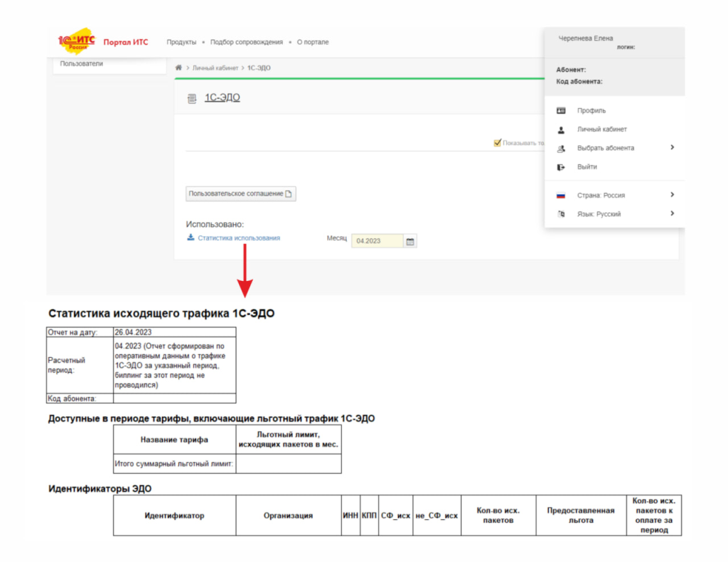Expand the Язык: Русский submenu arrow
The image size is (728, 562).
(673, 213)
